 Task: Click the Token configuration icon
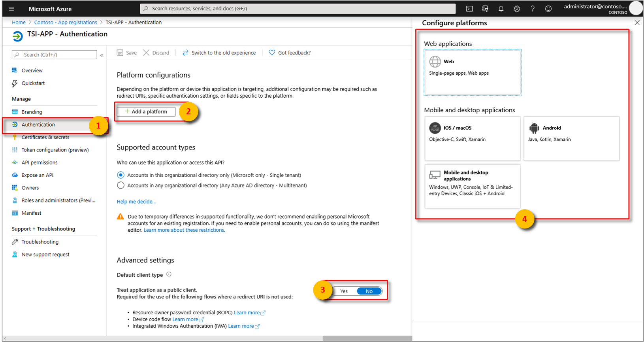[15, 150]
